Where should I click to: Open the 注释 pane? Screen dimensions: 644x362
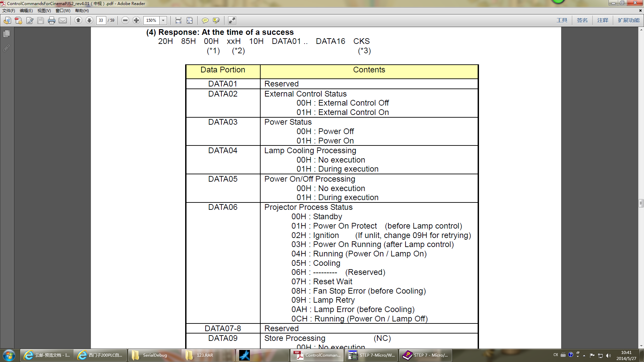click(x=602, y=20)
